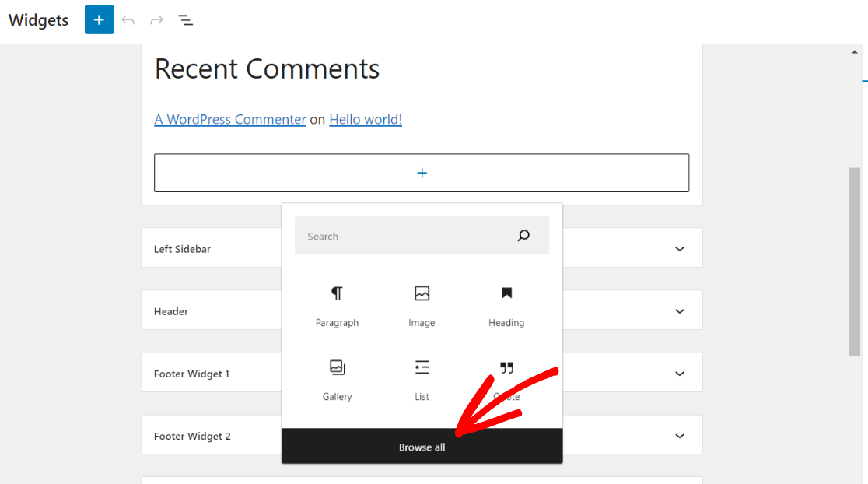
Task: Click the inline plus inserter below Recent Comments
Action: click(421, 172)
